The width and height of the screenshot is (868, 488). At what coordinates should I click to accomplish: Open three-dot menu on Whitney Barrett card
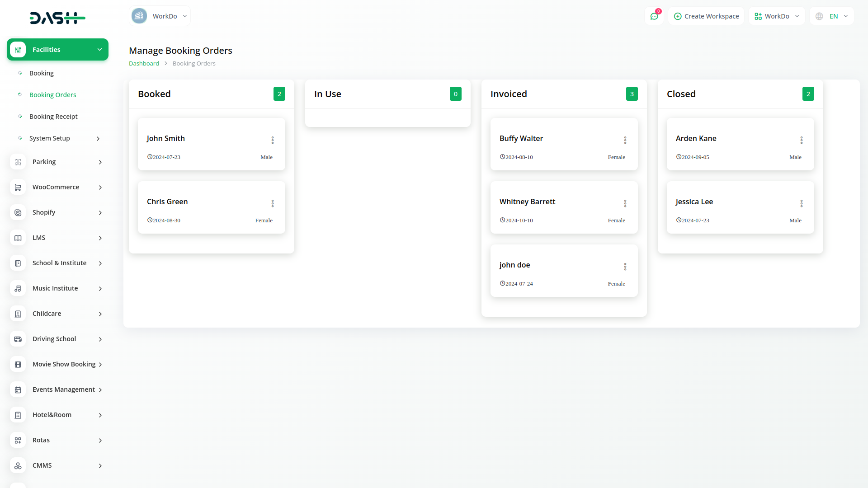pos(625,203)
